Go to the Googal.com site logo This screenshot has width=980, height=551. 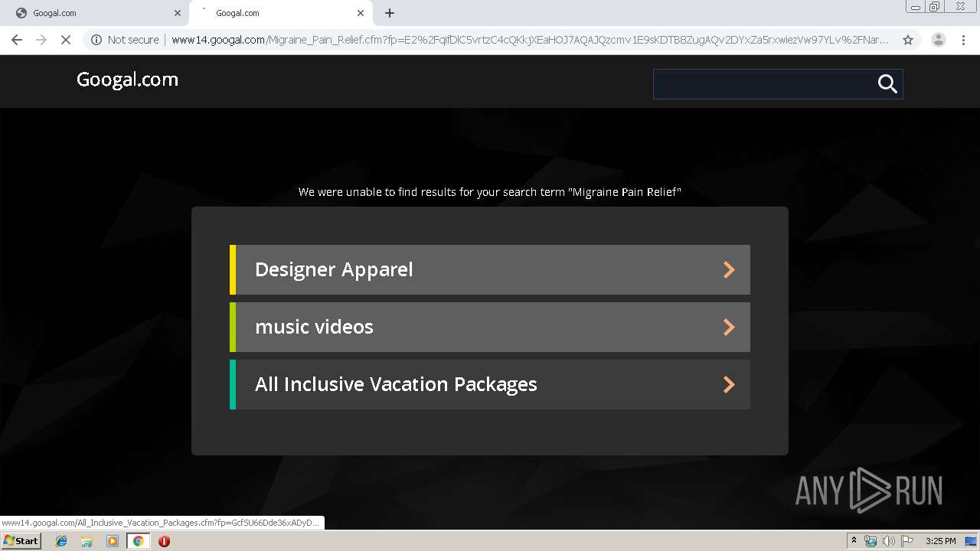tap(127, 80)
